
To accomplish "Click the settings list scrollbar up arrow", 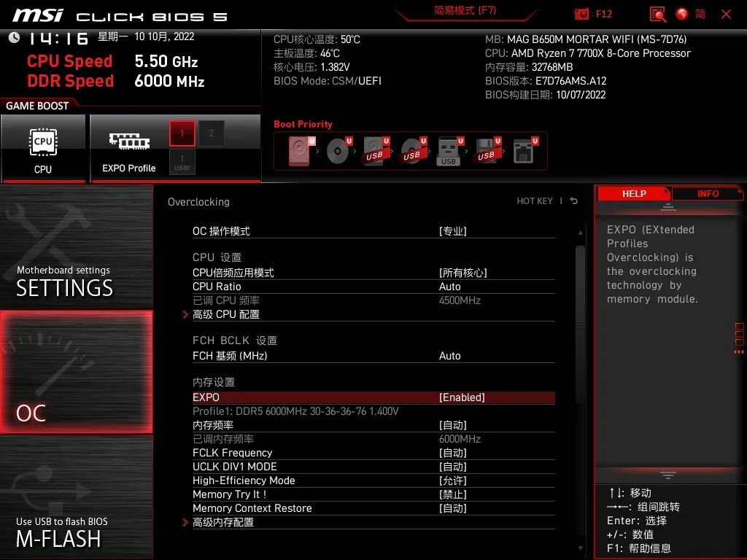I will [580, 233].
